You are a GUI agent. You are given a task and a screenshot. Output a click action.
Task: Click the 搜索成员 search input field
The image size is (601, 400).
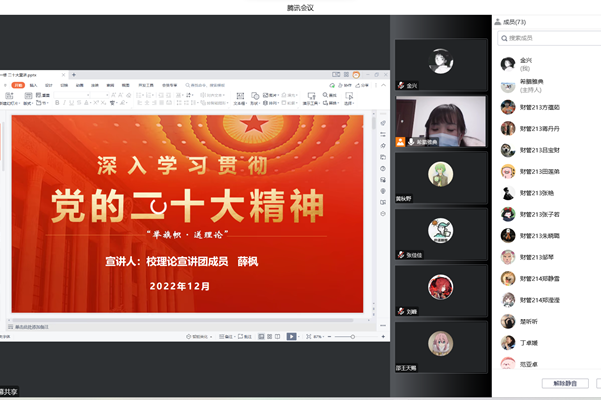[550, 38]
